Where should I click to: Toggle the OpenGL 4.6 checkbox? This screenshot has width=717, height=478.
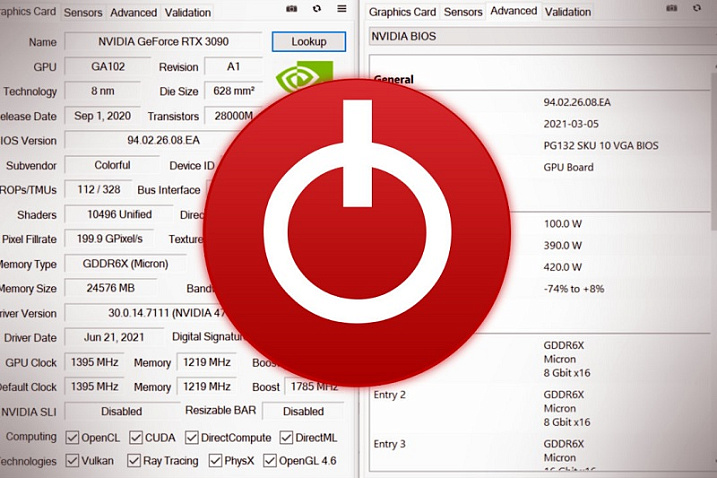(270, 460)
